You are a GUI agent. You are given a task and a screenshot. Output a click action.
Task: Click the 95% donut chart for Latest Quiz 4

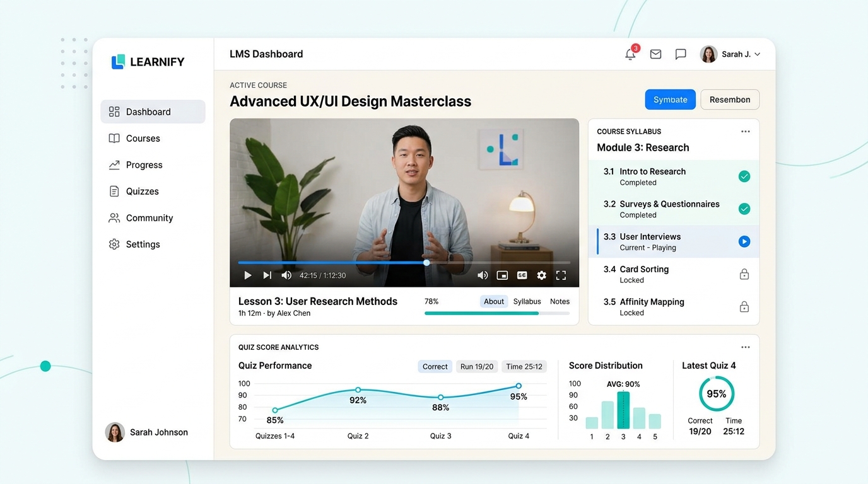tap(717, 394)
